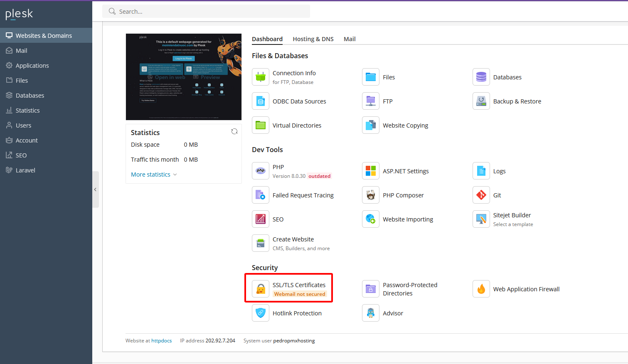
Task: Open the Backup & Restore icon
Action: pos(481,101)
